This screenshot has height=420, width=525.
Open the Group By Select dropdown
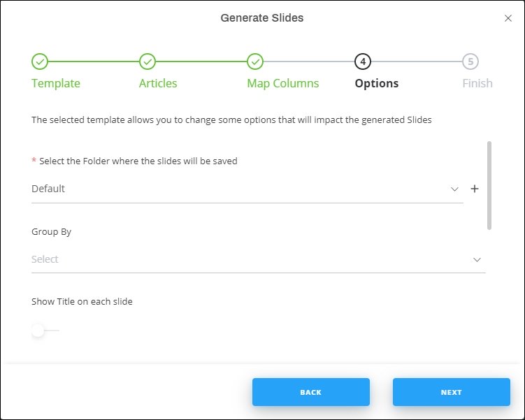click(259, 259)
